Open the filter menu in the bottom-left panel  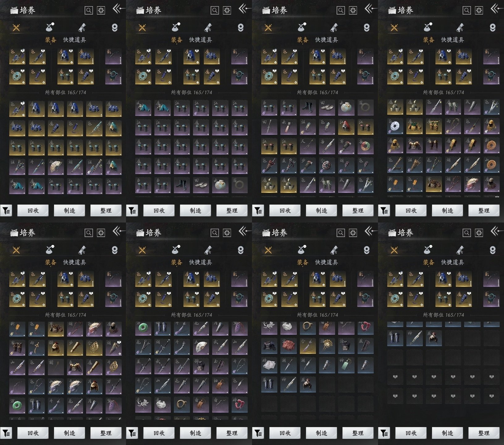click(x=6, y=433)
